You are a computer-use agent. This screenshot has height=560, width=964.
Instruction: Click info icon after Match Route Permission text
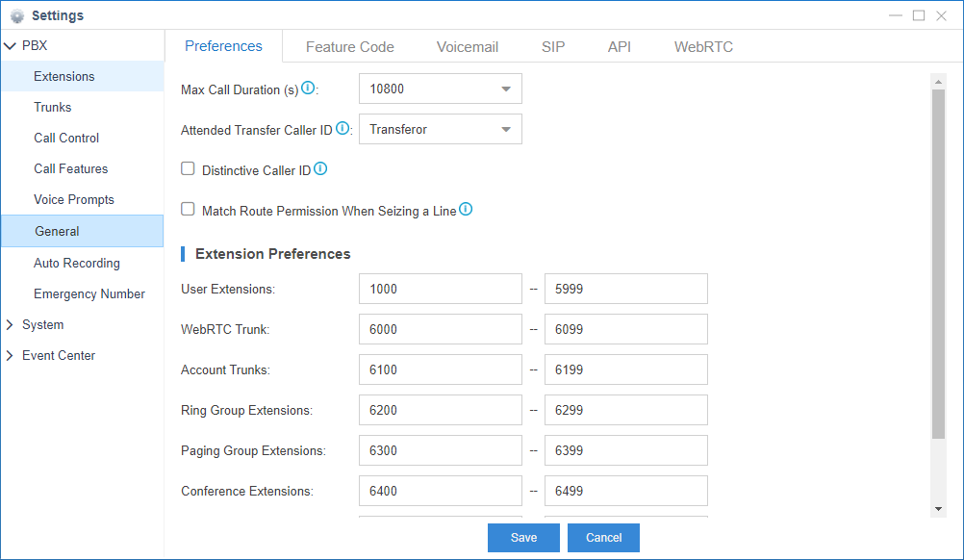pyautogui.click(x=466, y=208)
